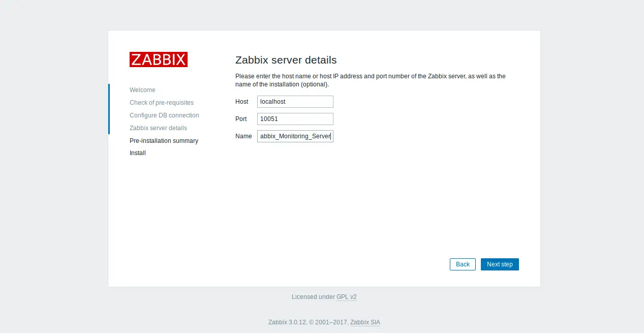
Task: Click the Zabbix server details heading
Action: (x=286, y=60)
